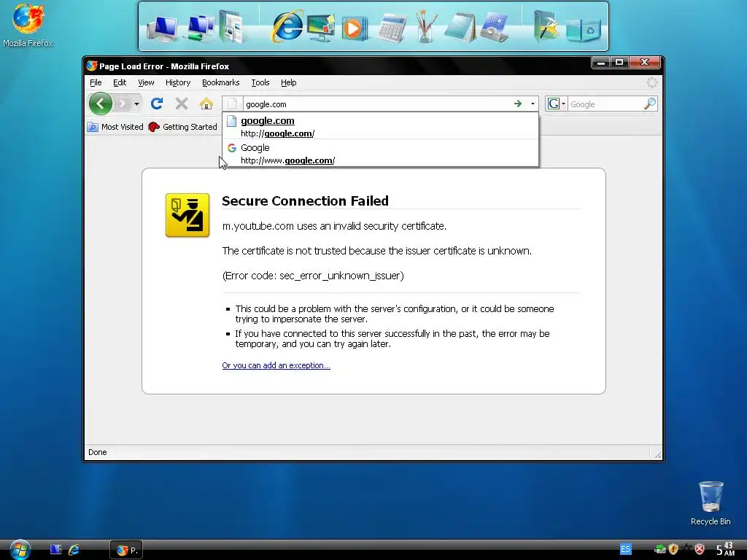Launch Internet Explorer from the dock

(x=287, y=26)
